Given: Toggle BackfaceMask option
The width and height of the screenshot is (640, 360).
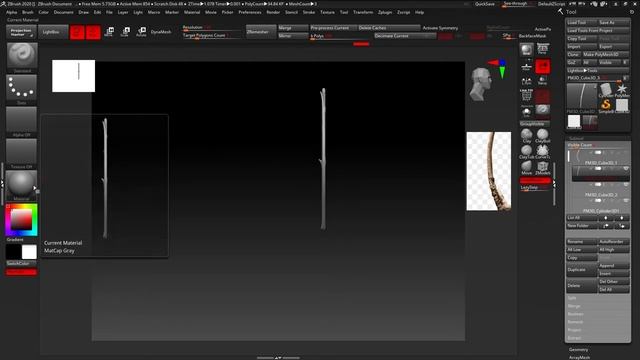Looking at the screenshot, I should (x=532, y=36).
